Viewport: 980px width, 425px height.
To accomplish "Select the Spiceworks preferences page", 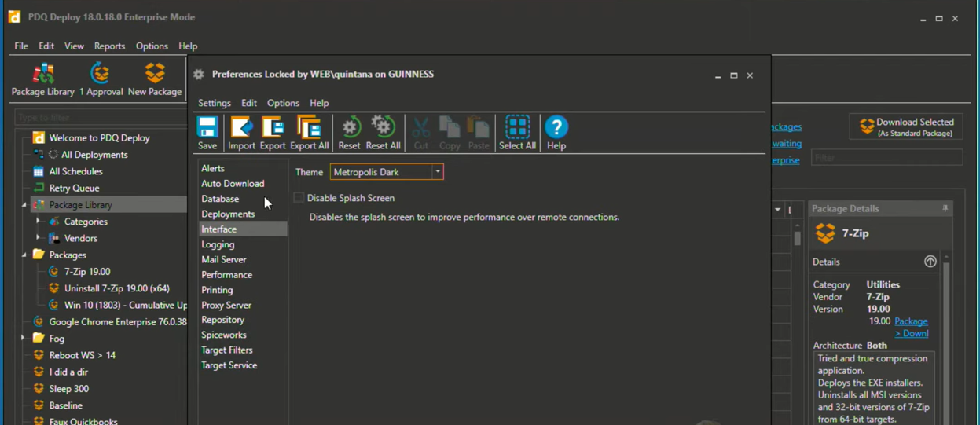I will coord(224,335).
